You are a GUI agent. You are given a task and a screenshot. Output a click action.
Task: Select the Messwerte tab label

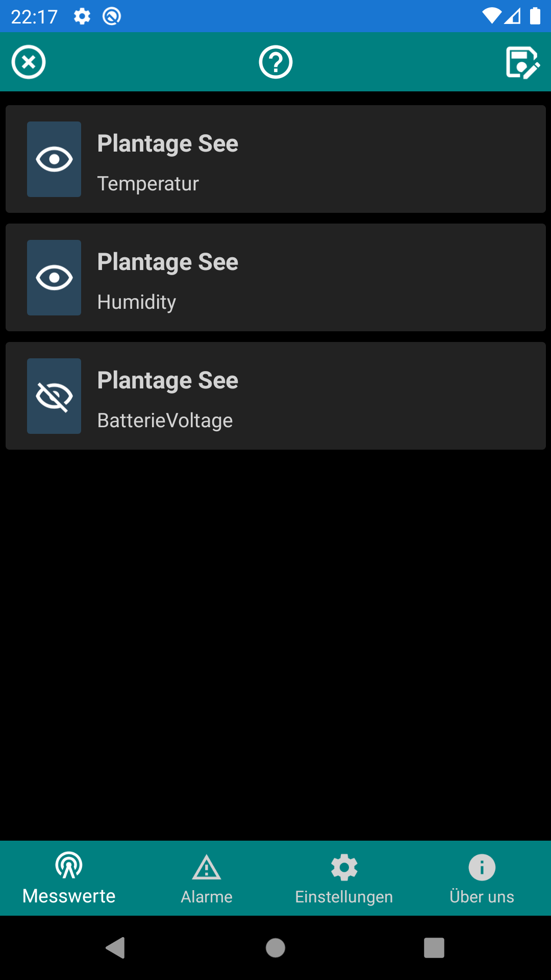69,896
